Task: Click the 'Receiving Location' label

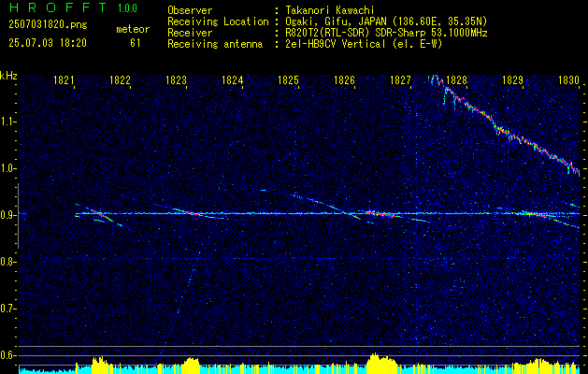Action: tap(218, 22)
